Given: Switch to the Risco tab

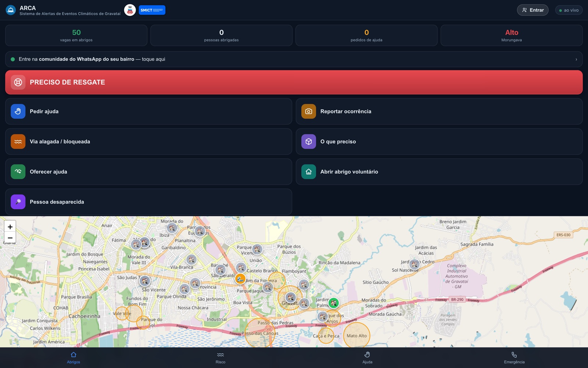Looking at the screenshot, I should 220,357.
